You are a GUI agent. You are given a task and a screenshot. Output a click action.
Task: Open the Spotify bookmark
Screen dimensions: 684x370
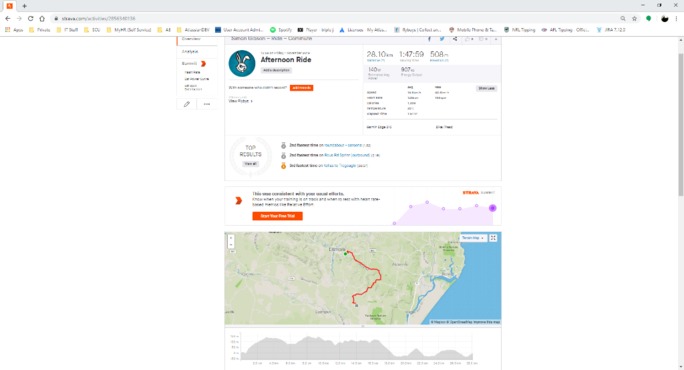click(x=280, y=30)
